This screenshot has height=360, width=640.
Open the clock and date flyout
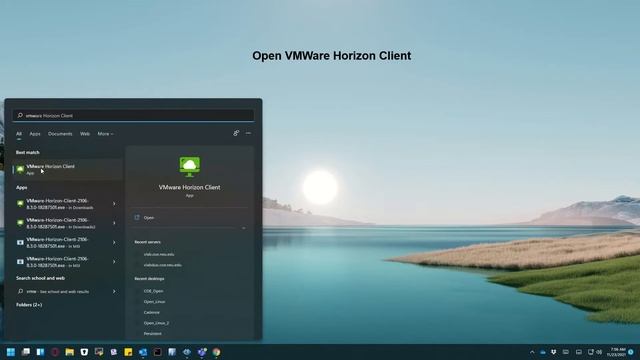(616, 352)
